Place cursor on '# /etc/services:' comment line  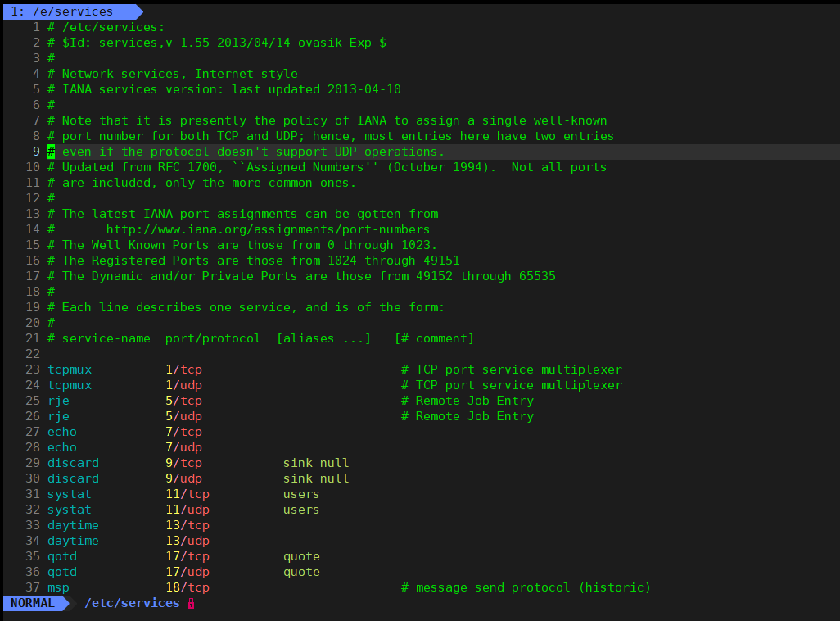pos(106,27)
